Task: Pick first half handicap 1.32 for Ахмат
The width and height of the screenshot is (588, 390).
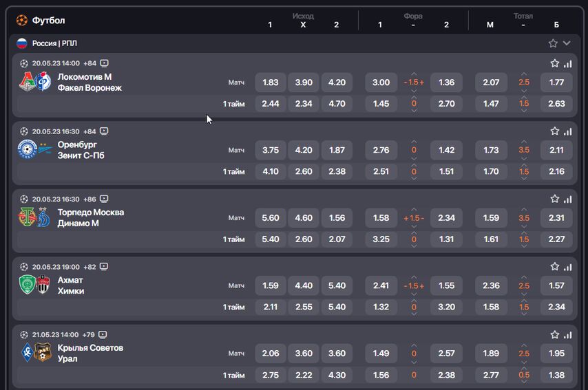Action: click(x=381, y=307)
